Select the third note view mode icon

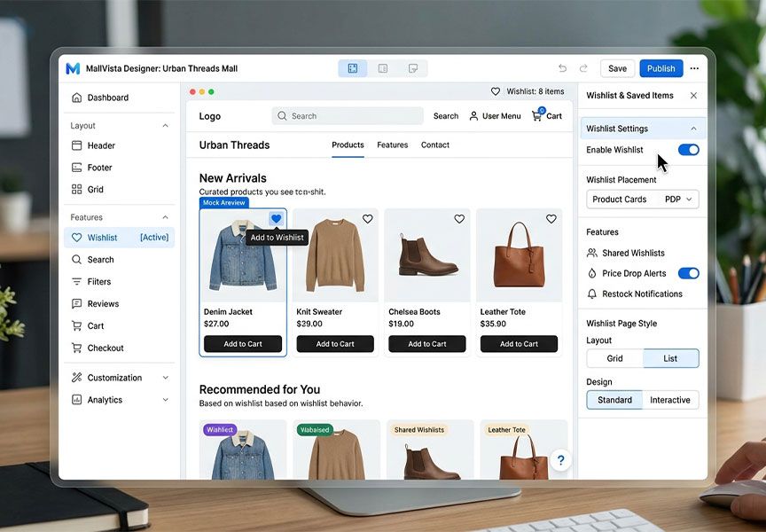tap(413, 68)
